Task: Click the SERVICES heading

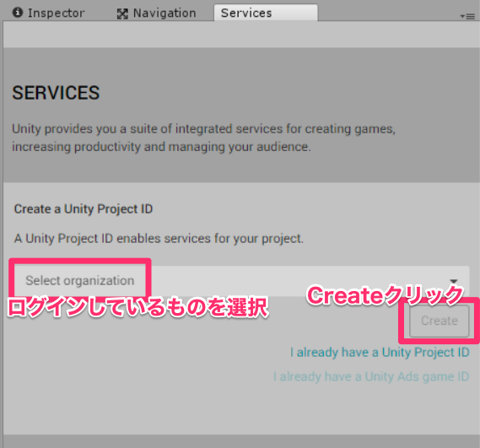Action: click(56, 93)
